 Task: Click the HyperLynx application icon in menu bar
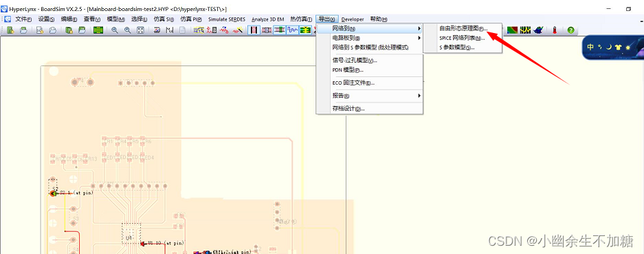(x=8, y=19)
